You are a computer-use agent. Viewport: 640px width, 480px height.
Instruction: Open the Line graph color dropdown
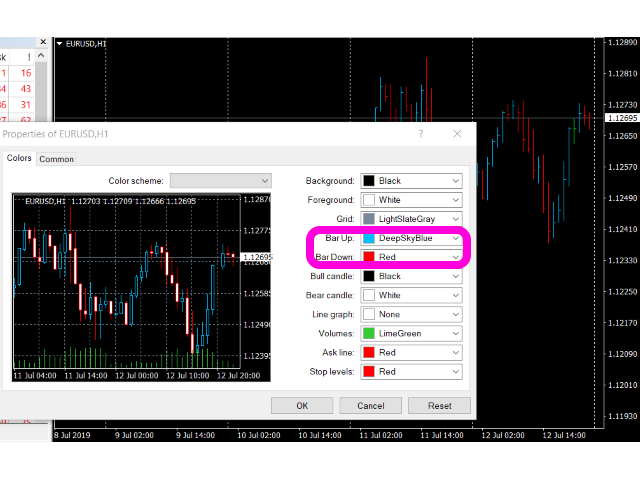[411, 314]
